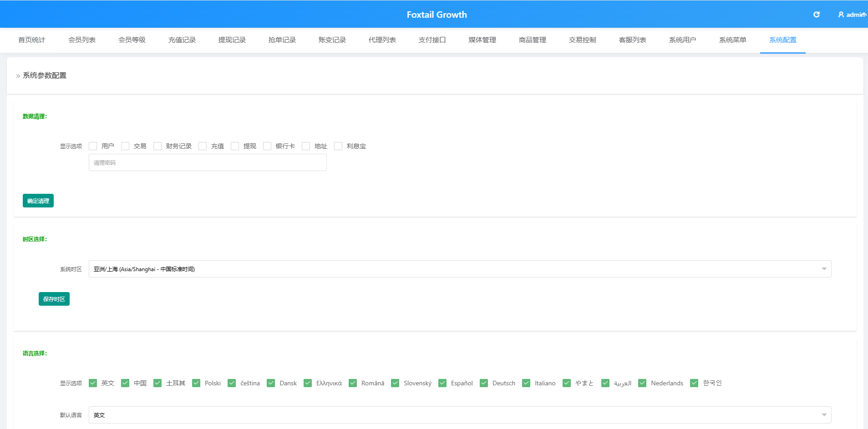
Task: Check the 用户 data cleanup checkbox
Action: [93, 146]
